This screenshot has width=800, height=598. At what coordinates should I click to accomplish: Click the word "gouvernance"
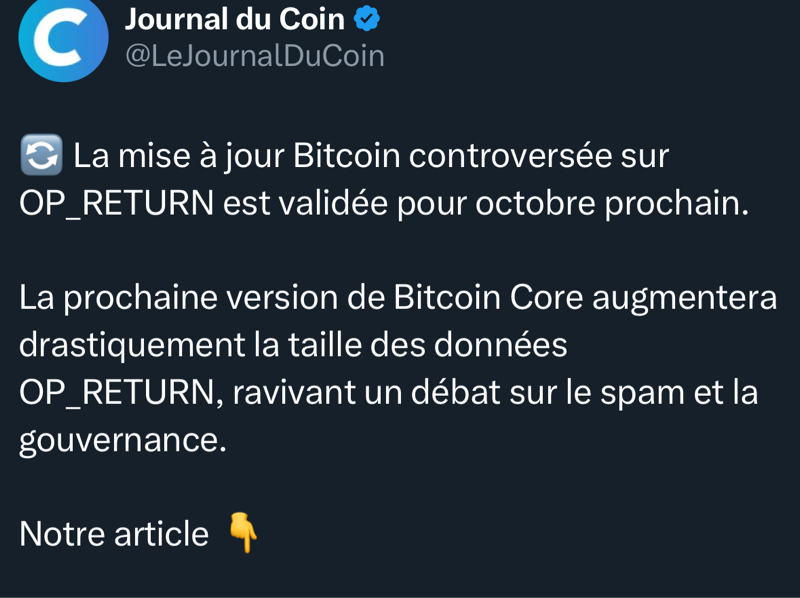tap(122, 440)
